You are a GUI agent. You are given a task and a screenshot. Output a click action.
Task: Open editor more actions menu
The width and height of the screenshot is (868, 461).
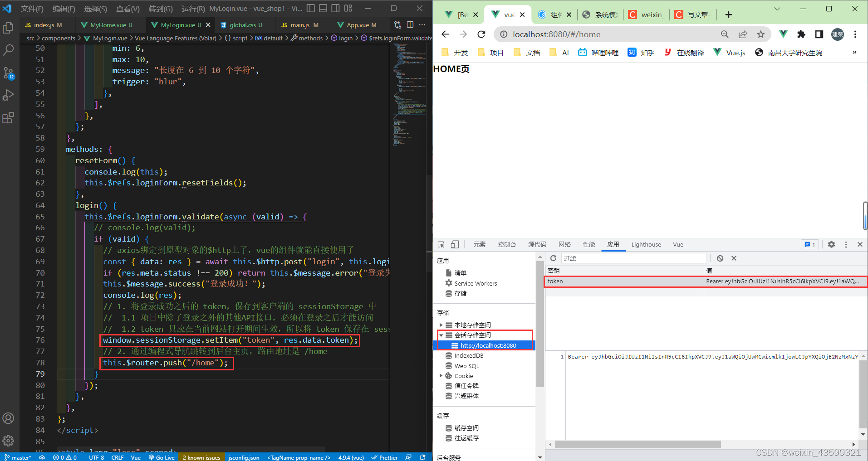click(422, 25)
